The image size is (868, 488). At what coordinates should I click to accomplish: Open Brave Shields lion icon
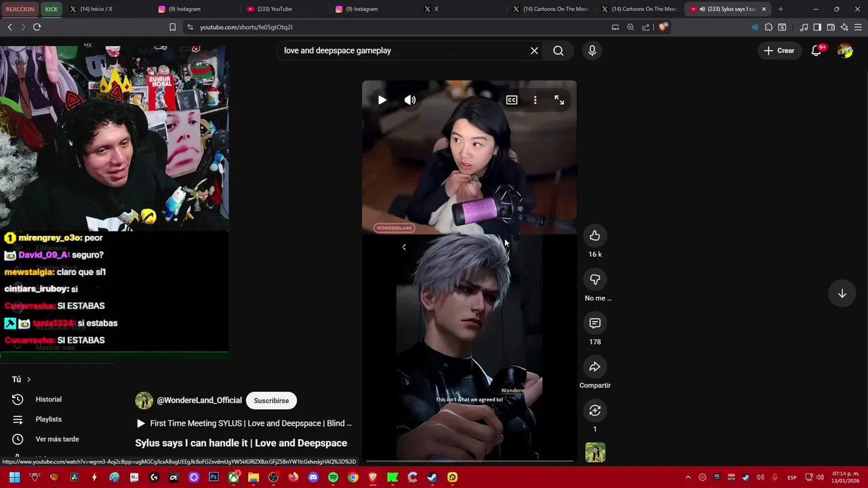(663, 27)
